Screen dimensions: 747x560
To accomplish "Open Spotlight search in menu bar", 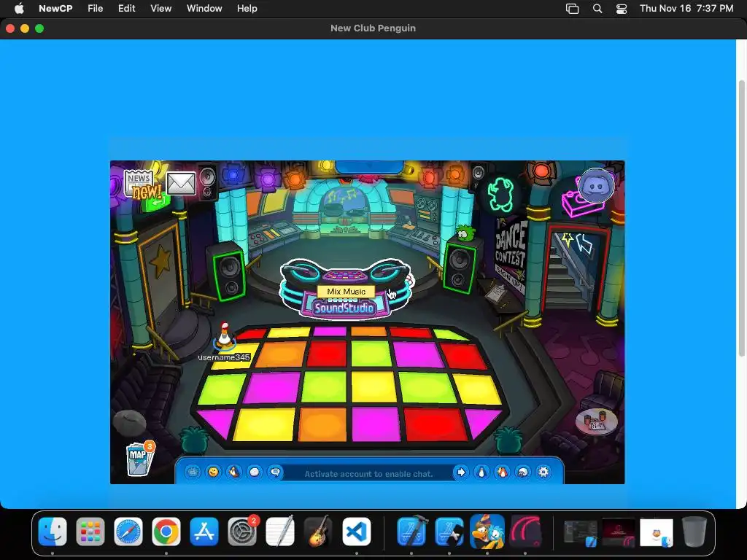I will 597,9.
